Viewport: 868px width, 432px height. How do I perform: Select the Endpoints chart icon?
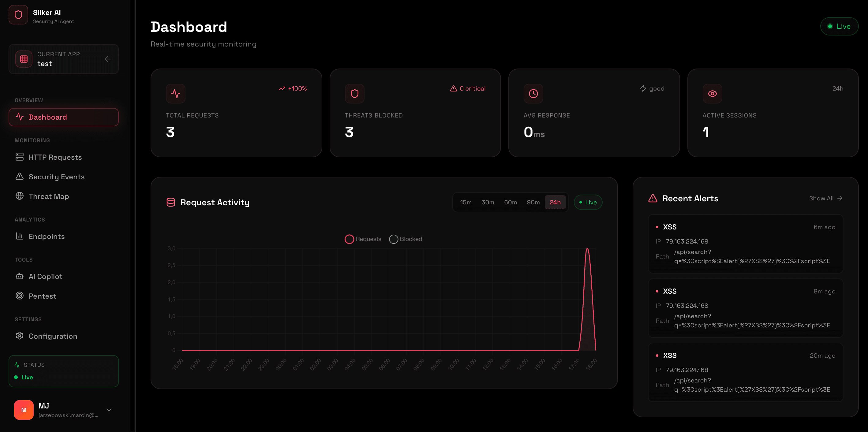(20, 236)
